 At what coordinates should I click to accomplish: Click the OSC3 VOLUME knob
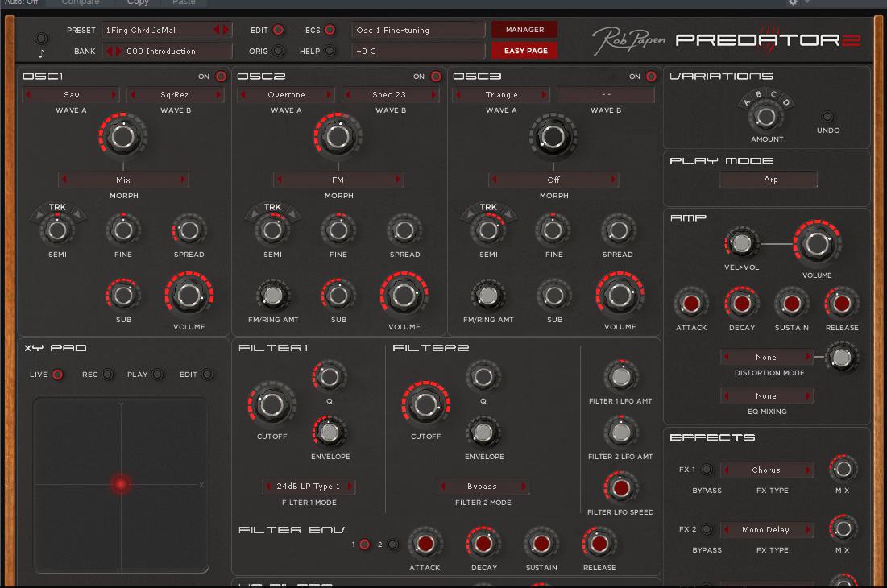(620, 295)
